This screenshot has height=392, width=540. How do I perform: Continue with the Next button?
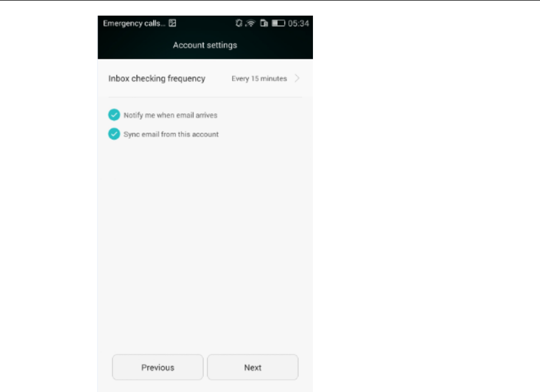click(x=253, y=367)
